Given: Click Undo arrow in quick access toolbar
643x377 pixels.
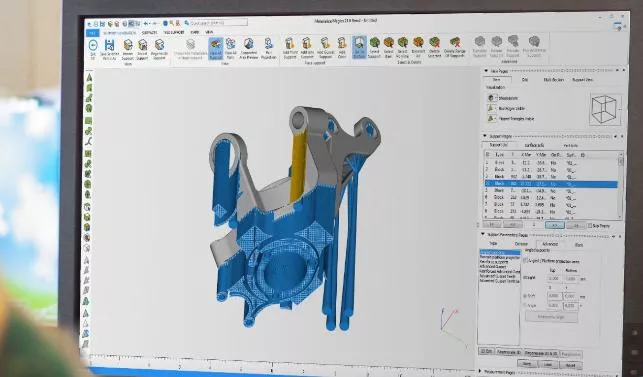Looking at the screenshot, I should 147,24.
